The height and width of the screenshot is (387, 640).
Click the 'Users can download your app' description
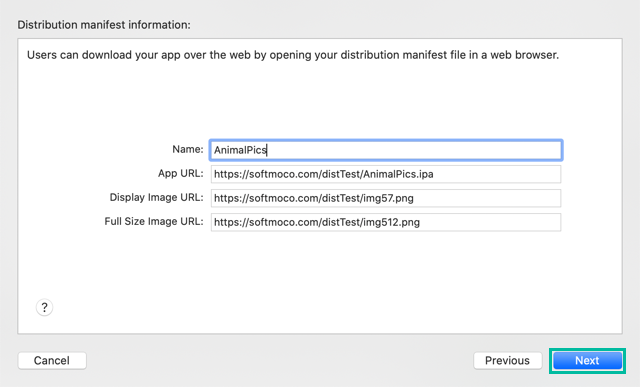tap(293, 55)
